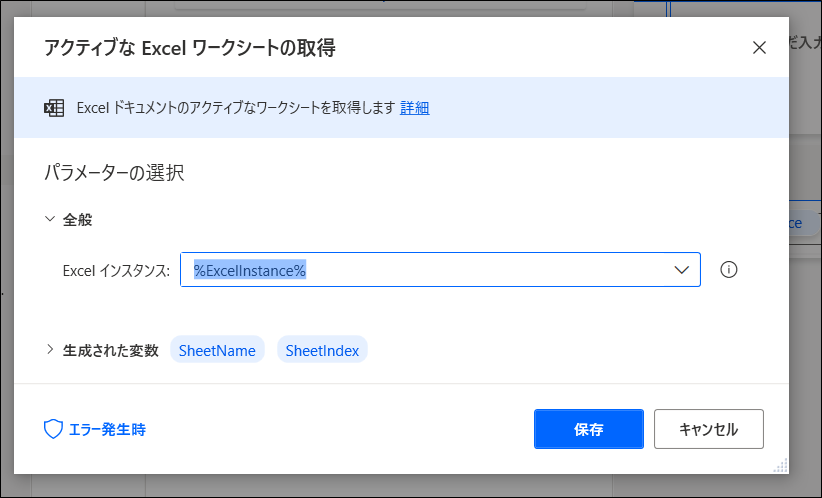Click the キャンセル cancel button

tap(709, 429)
